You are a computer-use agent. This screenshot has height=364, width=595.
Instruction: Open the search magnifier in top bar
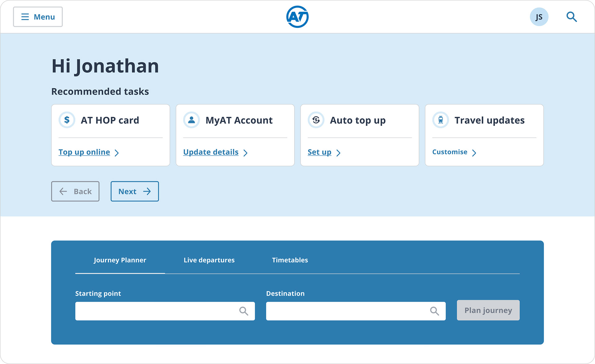click(x=571, y=17)
